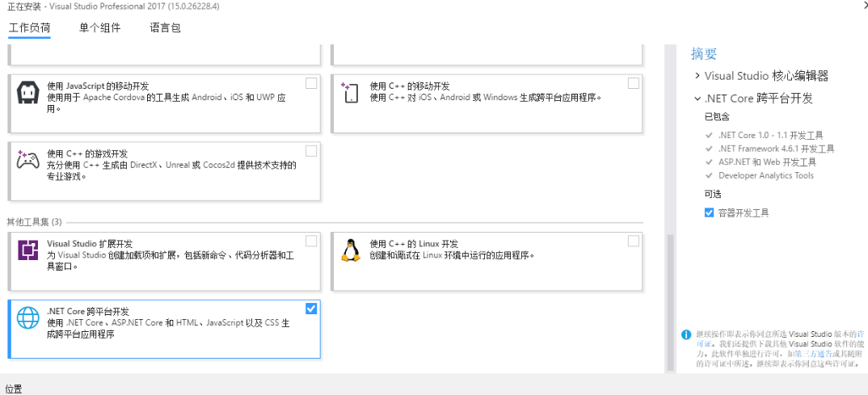The height and width of the screenshot is (395, 868).
Task: Select the 使用 C++ 的 Linux 开发 card title
Action: (414, 244)
